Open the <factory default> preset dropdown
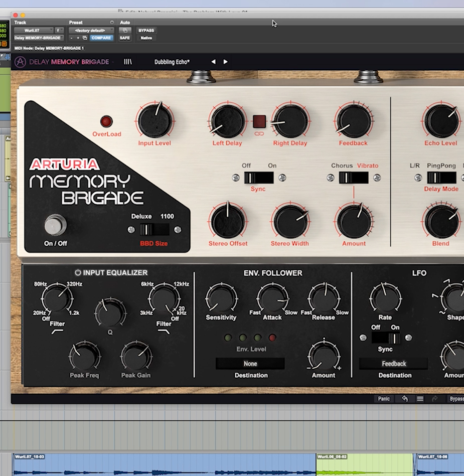 (91, 31)
